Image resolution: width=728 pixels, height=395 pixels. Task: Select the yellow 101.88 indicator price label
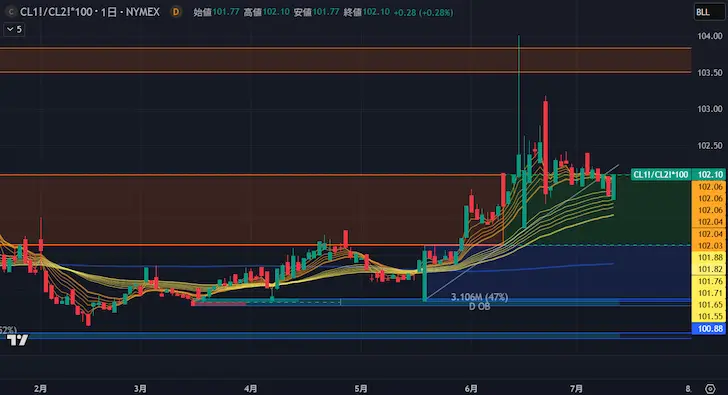pos(710,258)
